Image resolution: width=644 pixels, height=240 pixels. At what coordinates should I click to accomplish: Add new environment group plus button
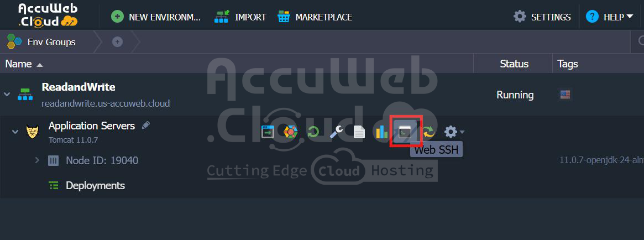[x=117, y=42]
